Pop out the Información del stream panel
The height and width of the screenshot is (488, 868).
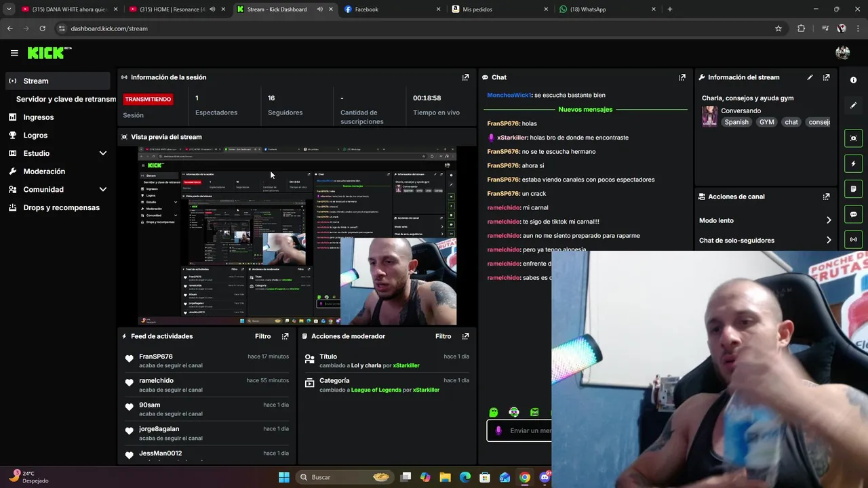[x=826, y=77]
